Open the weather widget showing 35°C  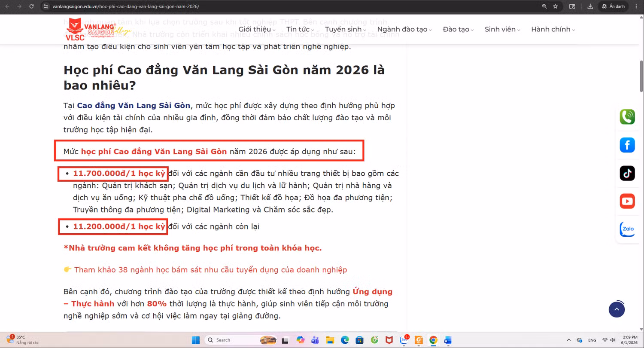(22, 340)
